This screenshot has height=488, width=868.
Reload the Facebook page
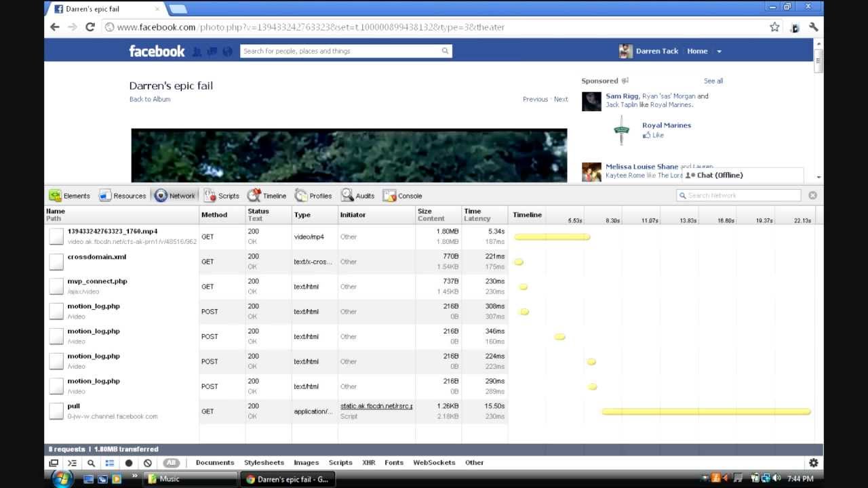pyautogui.click(x=90, y=27)
